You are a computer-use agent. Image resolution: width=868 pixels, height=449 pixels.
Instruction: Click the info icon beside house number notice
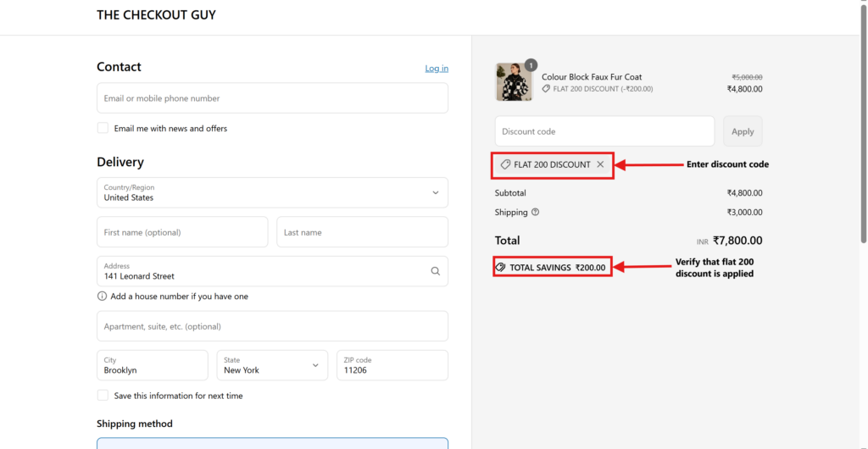pyautogui.click(x=102, y=297)
